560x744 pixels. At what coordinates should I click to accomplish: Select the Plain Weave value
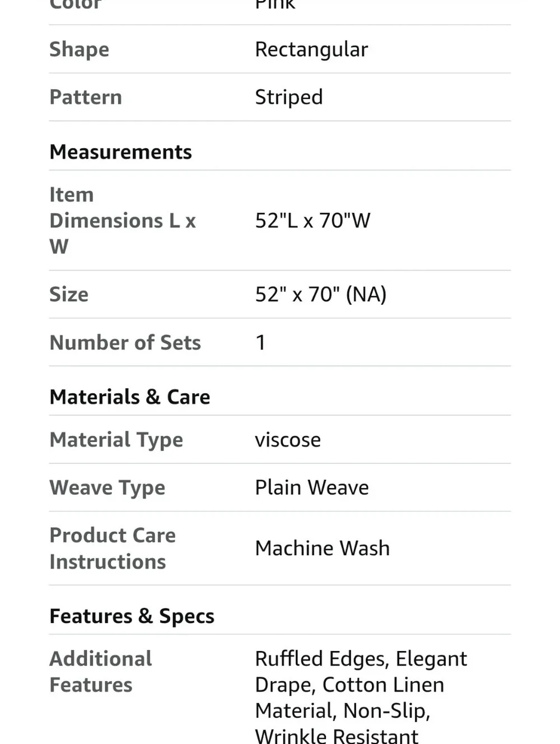click(x=312, y=487)
